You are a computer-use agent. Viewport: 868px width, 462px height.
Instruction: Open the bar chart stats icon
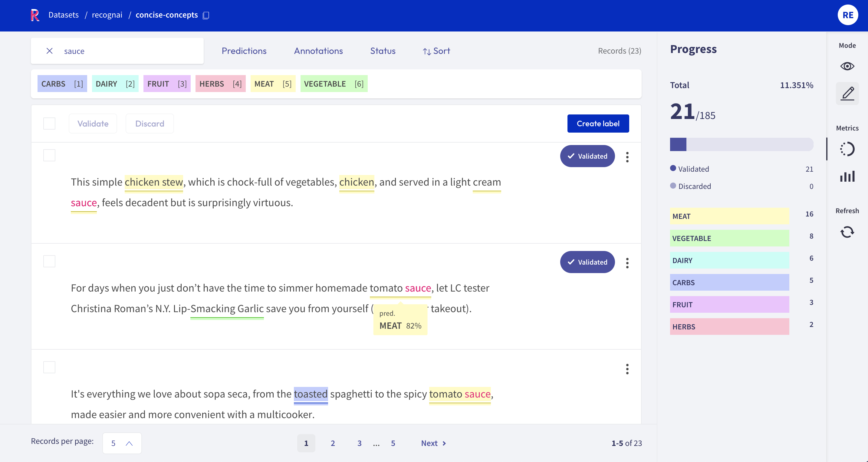click(847, 176)
